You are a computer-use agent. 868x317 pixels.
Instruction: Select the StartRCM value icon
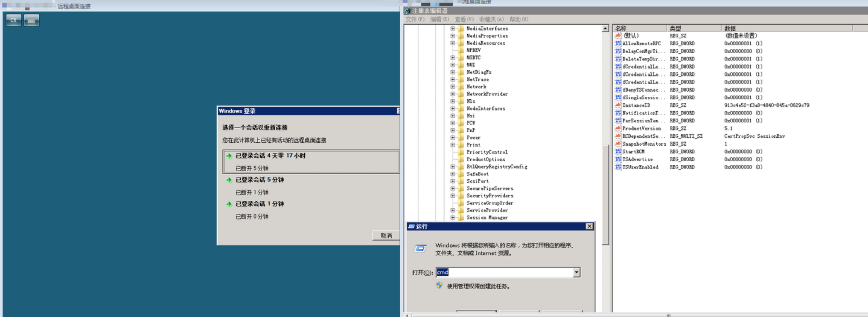(x=618, y=152)
